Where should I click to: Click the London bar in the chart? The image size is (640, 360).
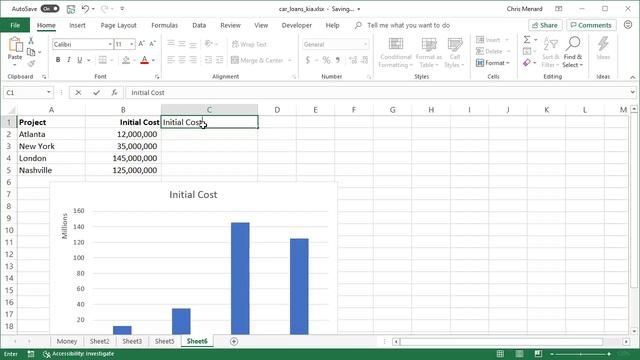pos(240,278)
